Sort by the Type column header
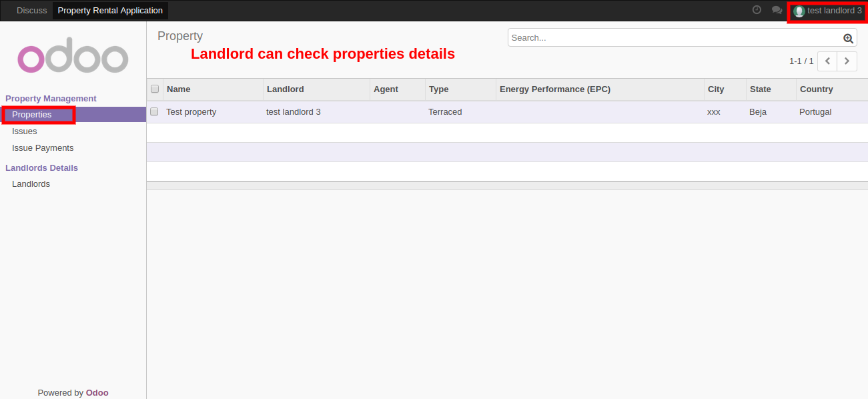Viewport: 868px width, 399px height. 460,89
